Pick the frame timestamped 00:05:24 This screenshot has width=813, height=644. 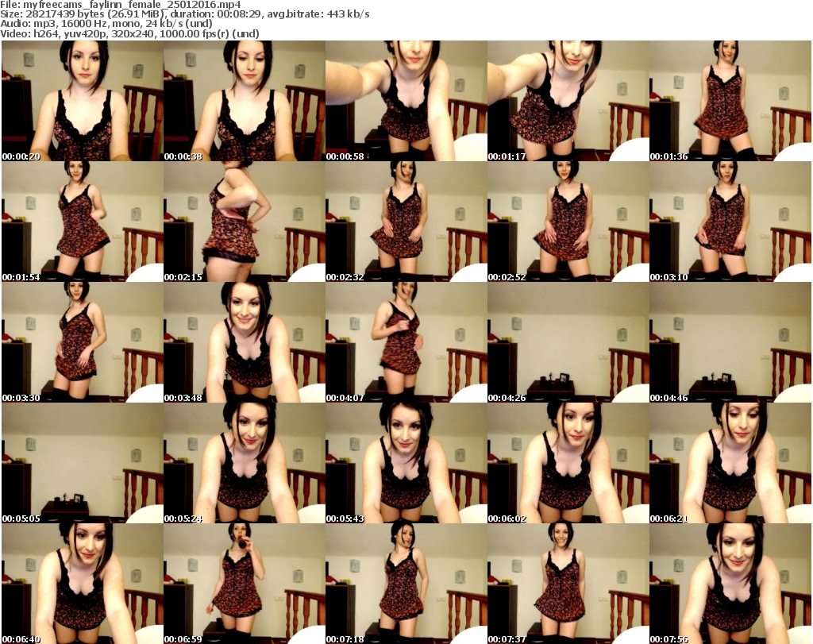(245, 463)
